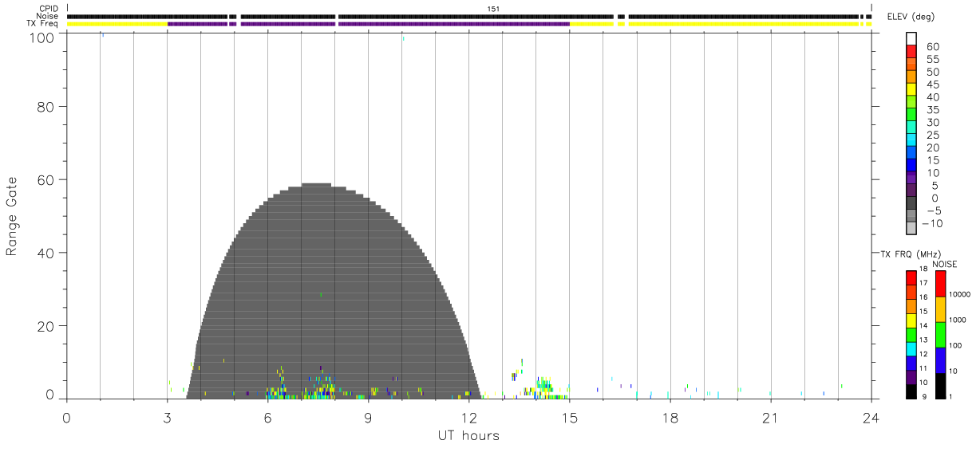This screenshot has height=452, width=980.
Task: Click the TX Freq row label
Action: click(x=43, y=24)
